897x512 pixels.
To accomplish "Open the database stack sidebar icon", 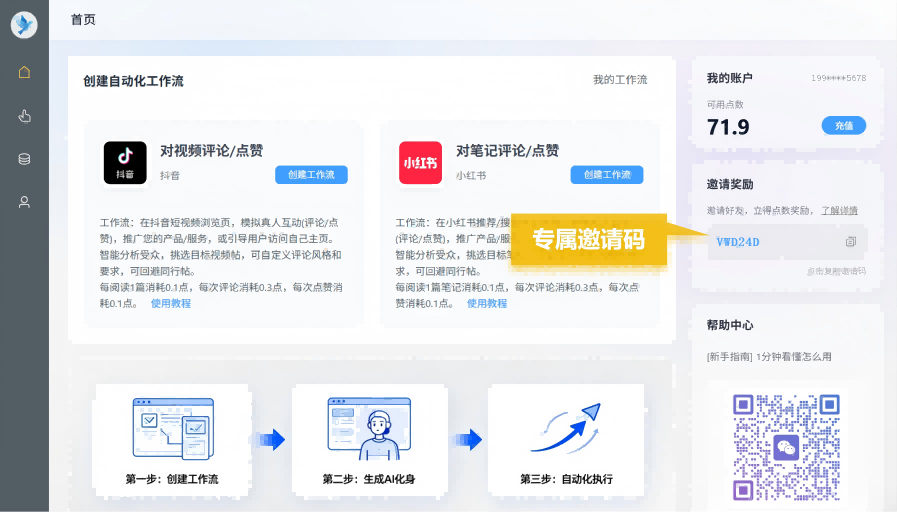I will (x=24, y=159).
